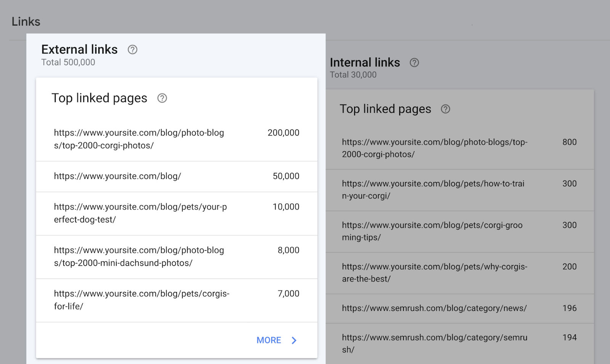Image resolution: width=610 pixels, height=364 pixels.
Task: Click the Internal links section heading
Action: (x=365, y=62)
